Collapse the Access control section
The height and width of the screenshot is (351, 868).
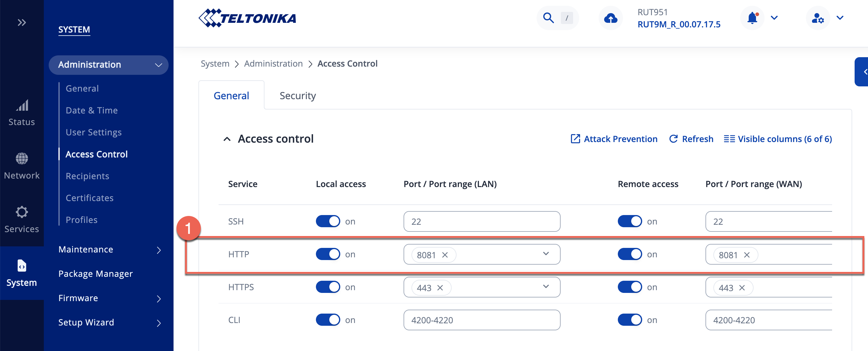pyautogui.click(x=227, y=139)
